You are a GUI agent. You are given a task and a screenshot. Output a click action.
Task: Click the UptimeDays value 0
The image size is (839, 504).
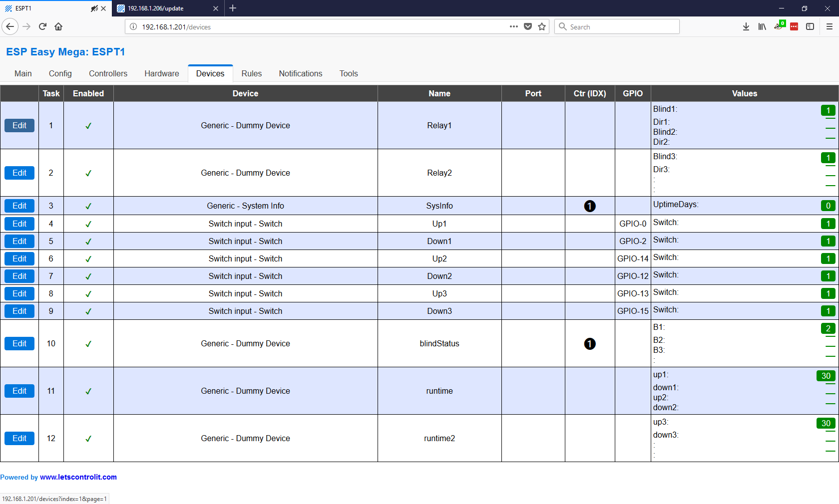[x=828, y=206]
